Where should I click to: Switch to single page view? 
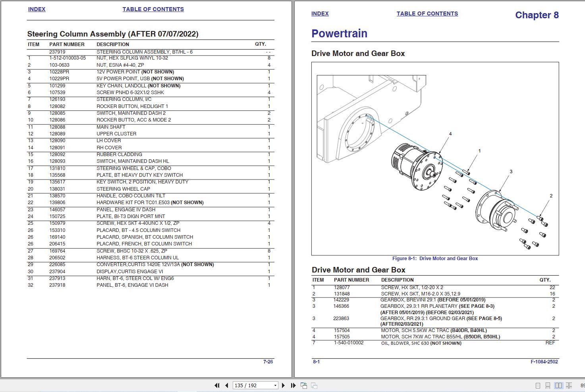(538, 385)
